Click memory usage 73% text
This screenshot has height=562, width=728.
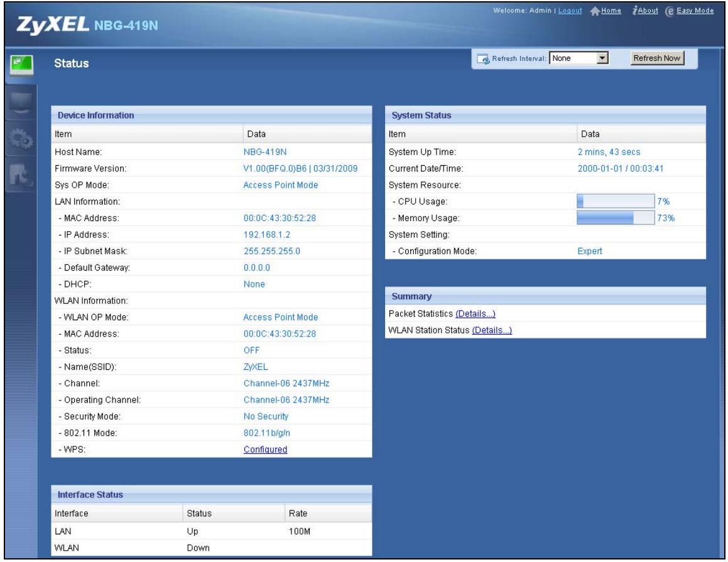pos(666,218)
